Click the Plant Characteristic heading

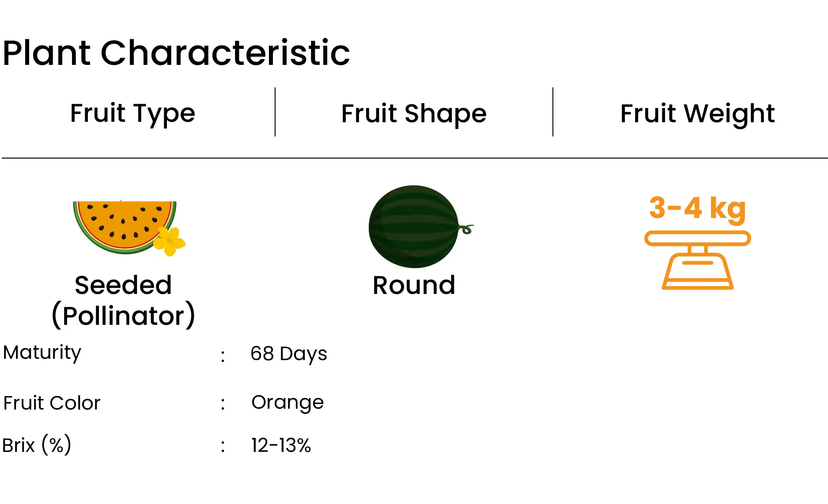point(176,53)
